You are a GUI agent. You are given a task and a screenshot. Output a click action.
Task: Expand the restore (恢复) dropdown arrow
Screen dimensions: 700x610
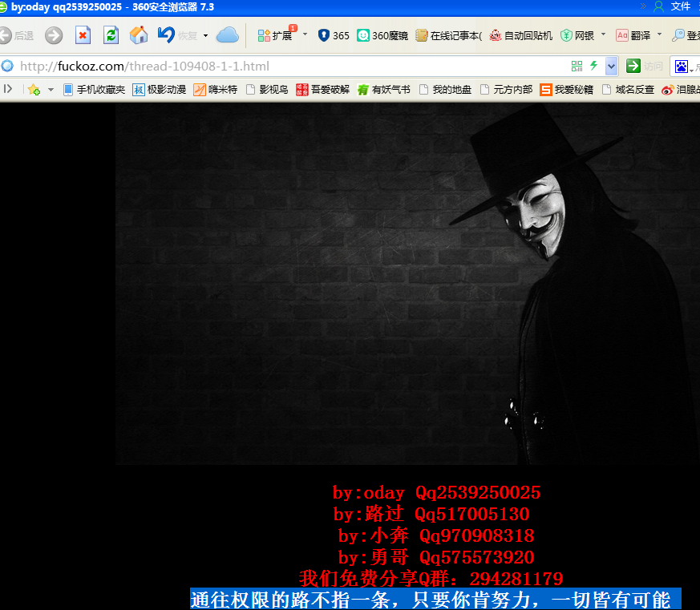tap(205, 36)
